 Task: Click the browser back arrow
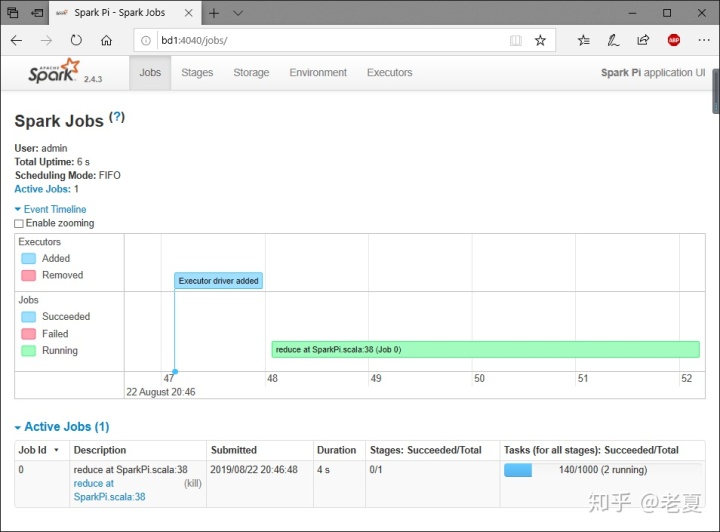pos(17,40)
